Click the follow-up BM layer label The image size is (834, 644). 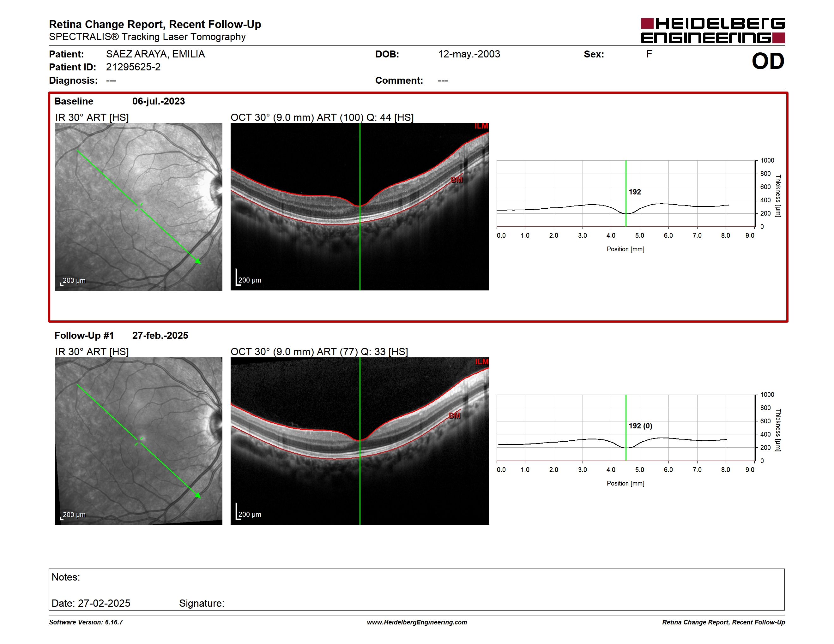(454, 415)
